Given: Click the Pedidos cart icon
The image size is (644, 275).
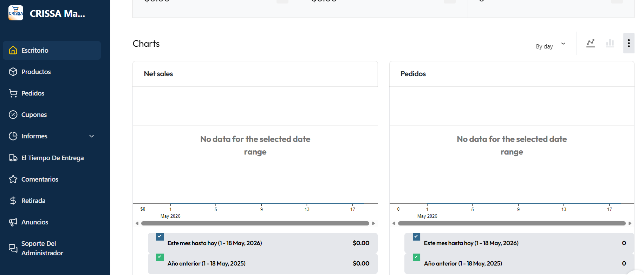Looking at the screenshot, I should (13, 93).
